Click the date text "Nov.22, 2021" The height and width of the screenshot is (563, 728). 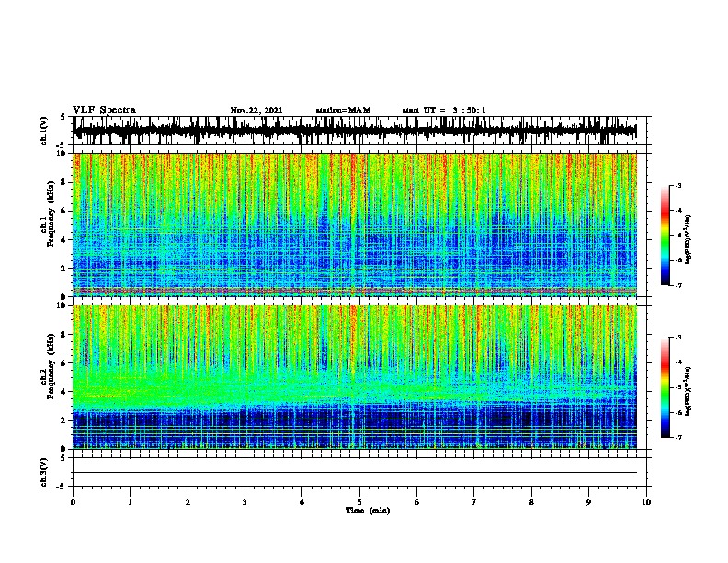coord(256,110)
